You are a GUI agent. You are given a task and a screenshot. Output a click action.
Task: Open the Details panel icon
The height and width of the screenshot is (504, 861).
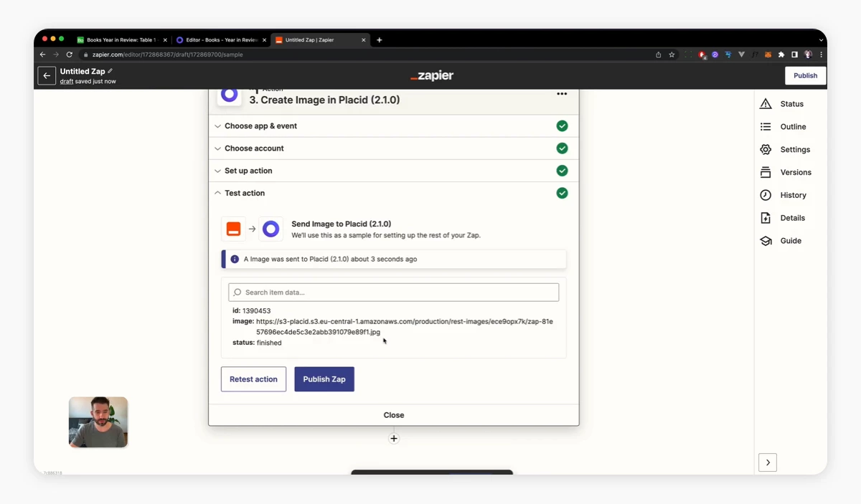[766, 218]
